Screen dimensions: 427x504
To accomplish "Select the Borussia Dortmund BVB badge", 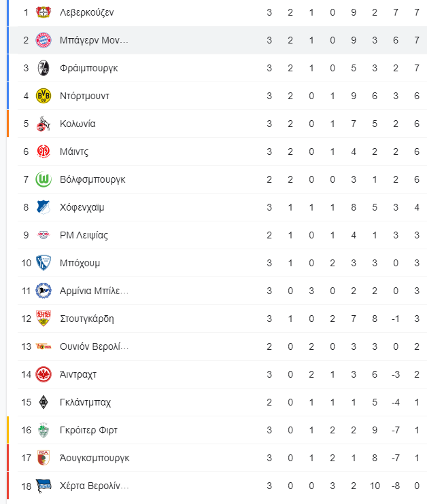I will pyautogui.click(x=44, y=96).
